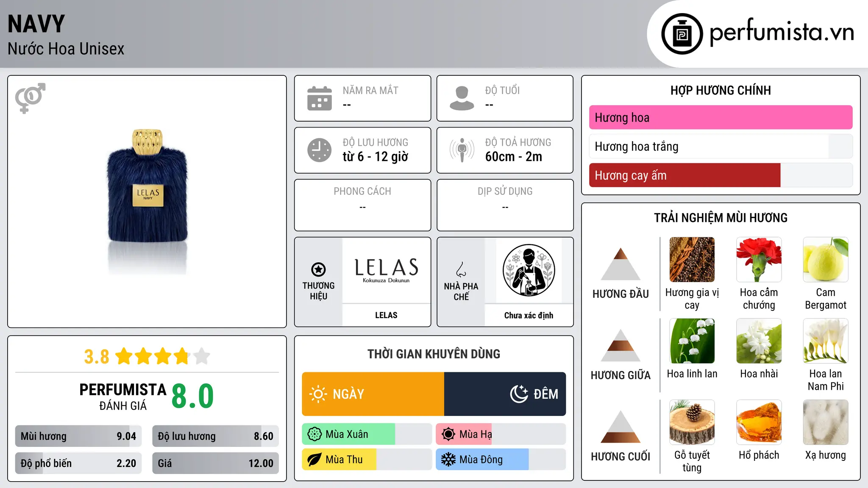Click the sillage icon beside Độ Toả Hương
The height and width of the screenshot is (488, 868).
click(x=462, y=150)
